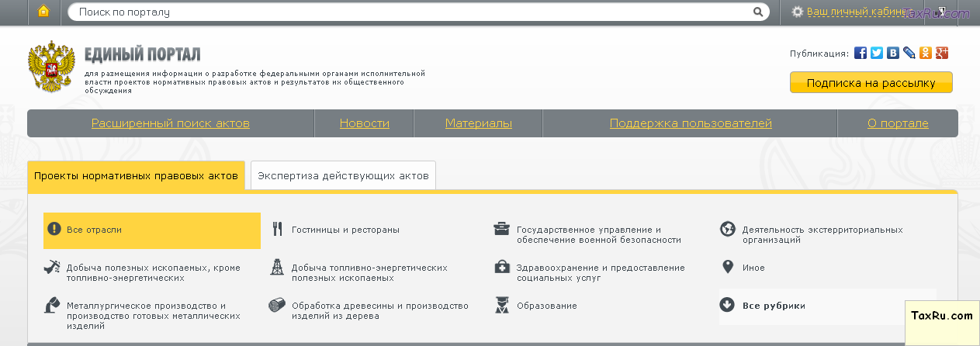The height and width of the screenshot is (346, 980).
Task: Go to the home page icon
Action: (43, 12)
